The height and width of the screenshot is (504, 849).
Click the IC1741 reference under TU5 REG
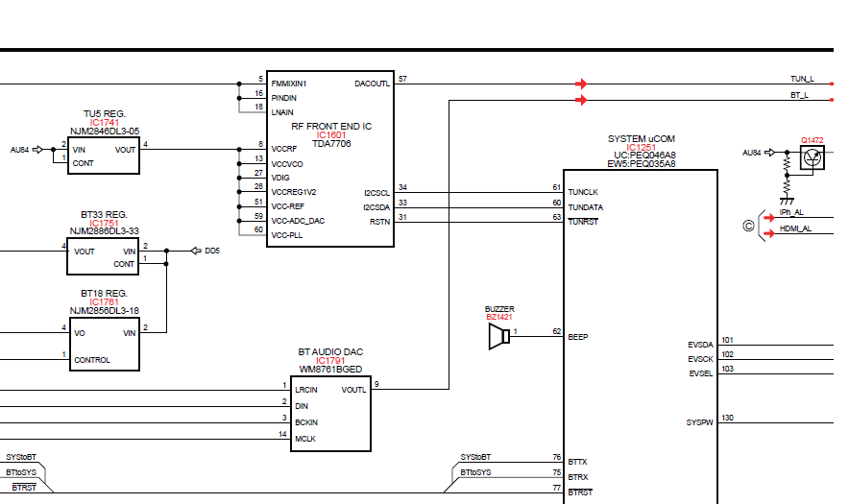click(x=105, y=123)
